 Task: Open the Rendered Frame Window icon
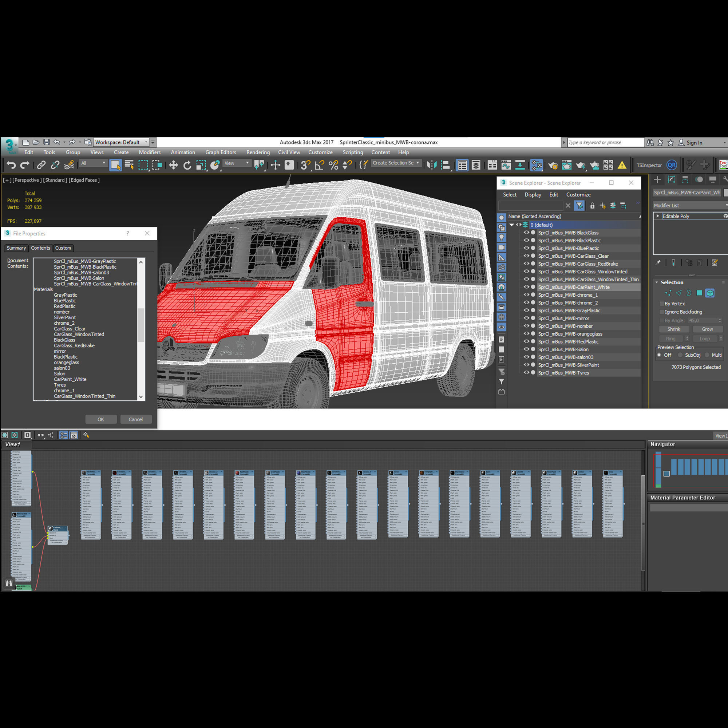[x=567, y=165]
